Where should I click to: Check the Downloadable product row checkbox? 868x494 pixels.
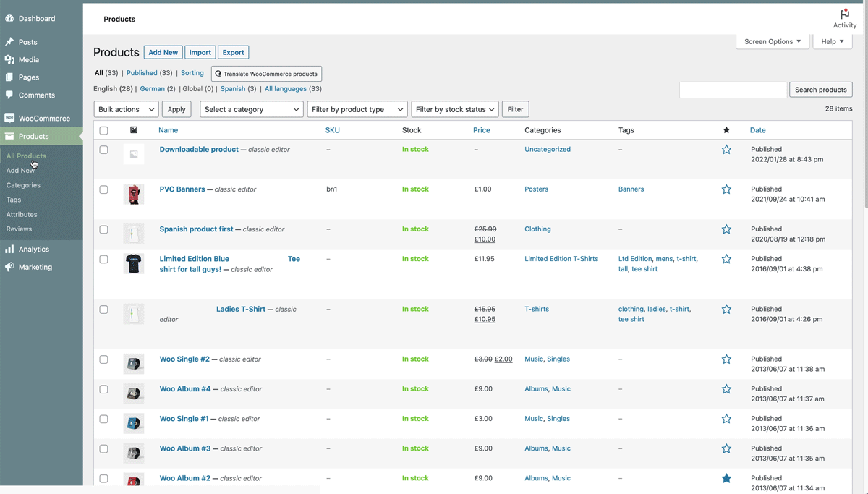[103, 150]
